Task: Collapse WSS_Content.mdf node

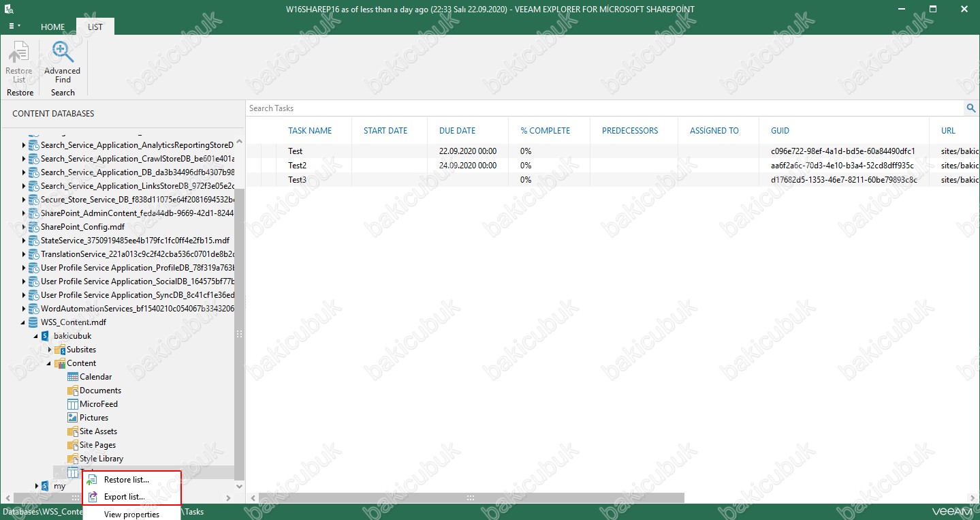Action: [24, 322]
